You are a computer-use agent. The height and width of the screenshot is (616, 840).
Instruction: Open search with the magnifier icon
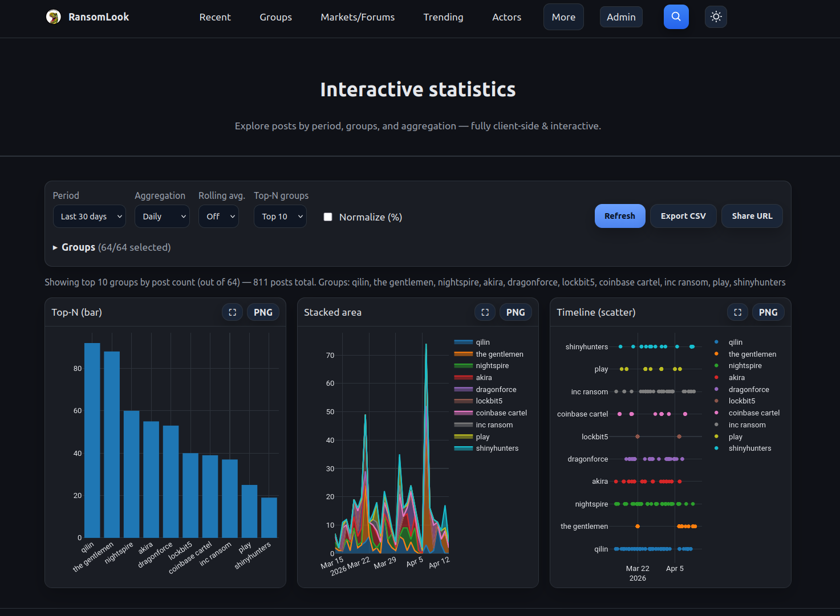[x=676, y=17]
